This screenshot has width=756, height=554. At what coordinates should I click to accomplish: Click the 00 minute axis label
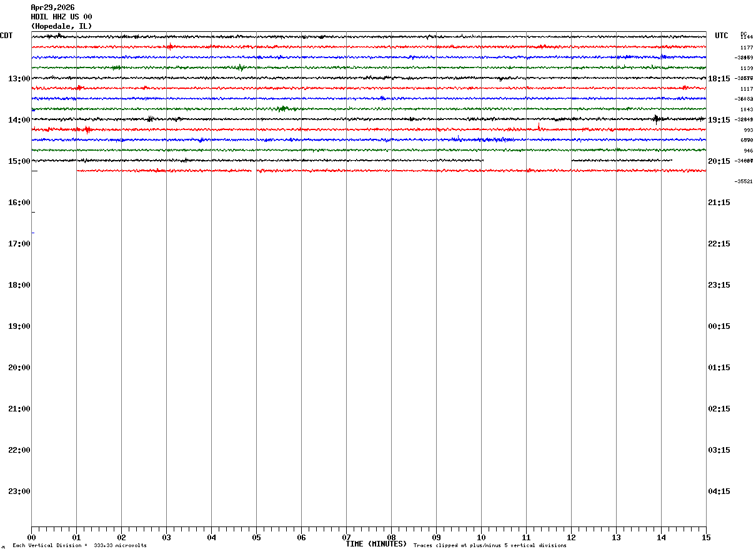pos(31,537)
